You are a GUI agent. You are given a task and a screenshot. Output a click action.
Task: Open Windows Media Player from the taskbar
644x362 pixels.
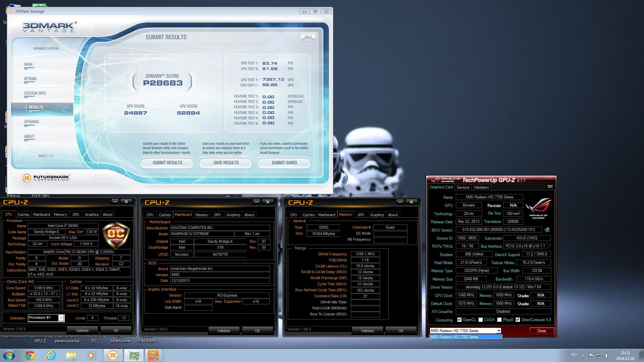(92, 355)
